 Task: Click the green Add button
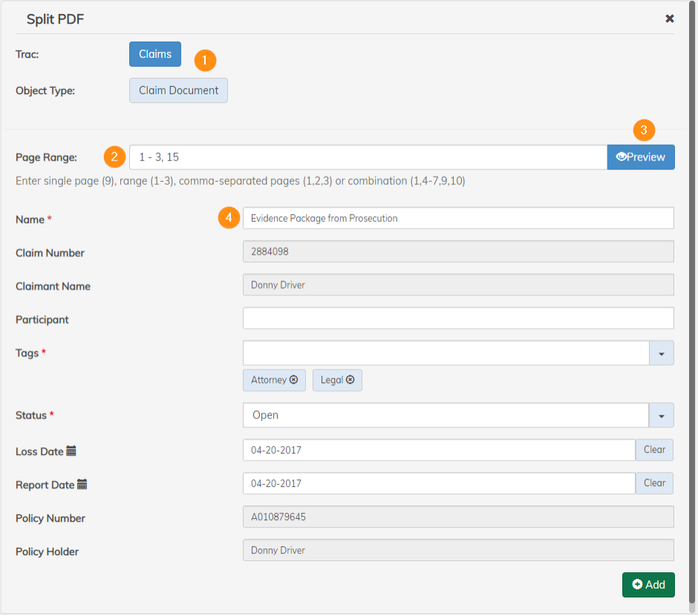tap(648, 585)
